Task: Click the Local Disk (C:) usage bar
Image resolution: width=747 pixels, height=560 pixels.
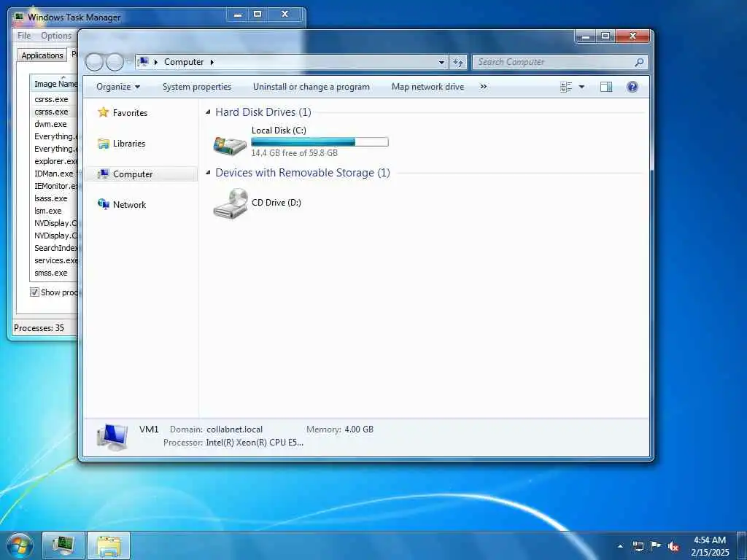Action: pos(320,142)
